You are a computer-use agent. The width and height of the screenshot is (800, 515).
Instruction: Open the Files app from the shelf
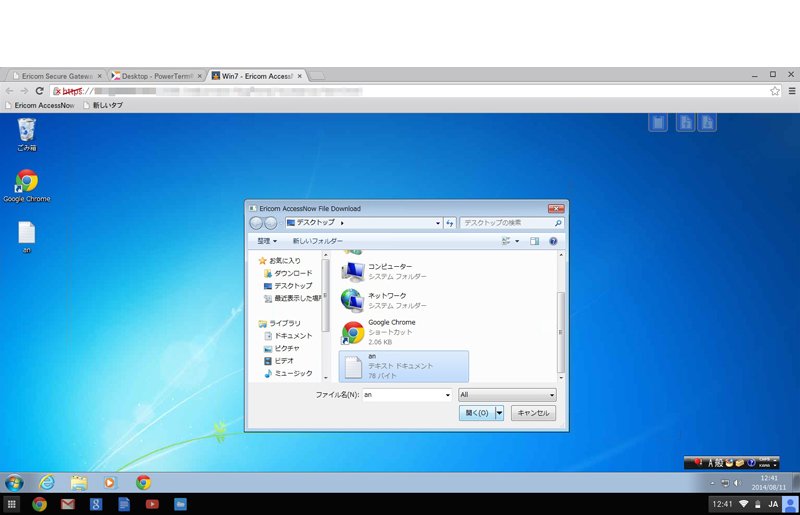point(180,505)
